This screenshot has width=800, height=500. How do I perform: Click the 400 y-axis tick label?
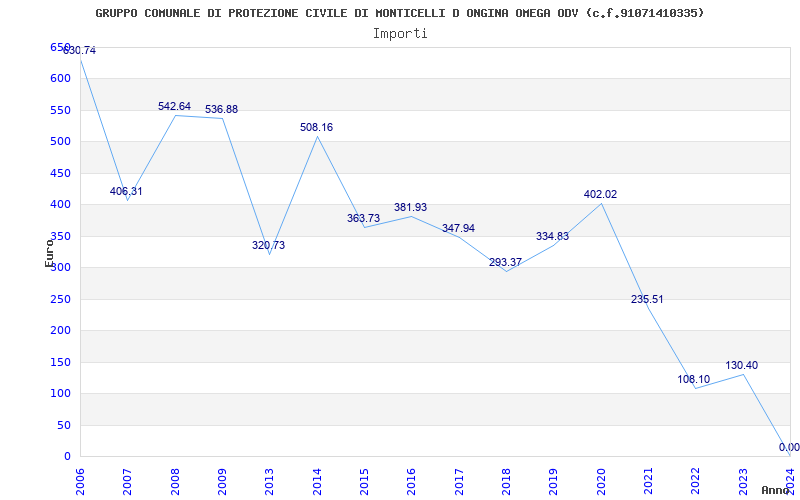(59, 205)
